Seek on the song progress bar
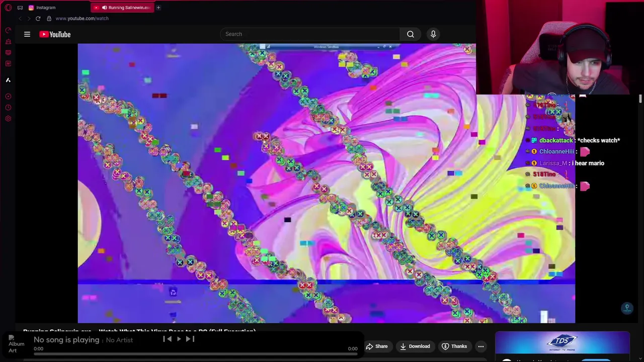644x362 pixels. coord(196,354)
